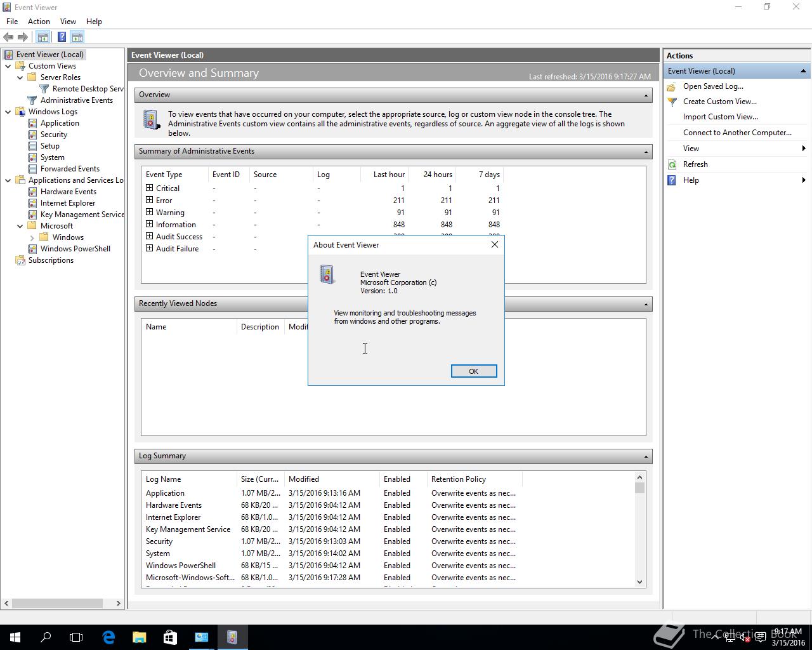Click the Security log icon in tree

click(x=32, y=135)
